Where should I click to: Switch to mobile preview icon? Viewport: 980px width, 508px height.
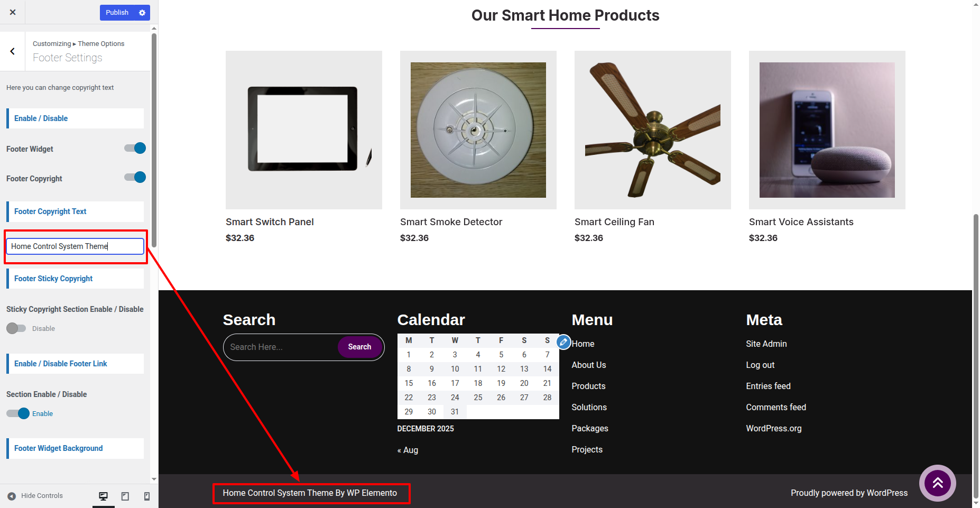click(x=147, y=496)
